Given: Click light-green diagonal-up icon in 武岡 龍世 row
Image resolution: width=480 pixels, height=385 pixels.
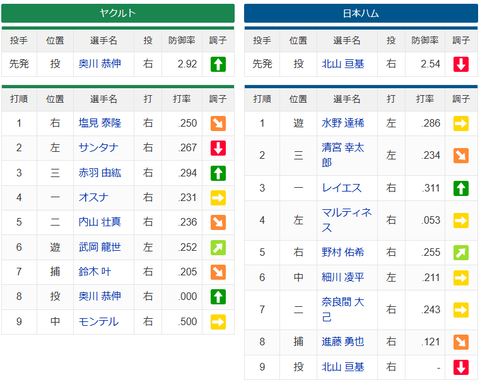Looking at the screenshot, I should [x=218, y=247].
